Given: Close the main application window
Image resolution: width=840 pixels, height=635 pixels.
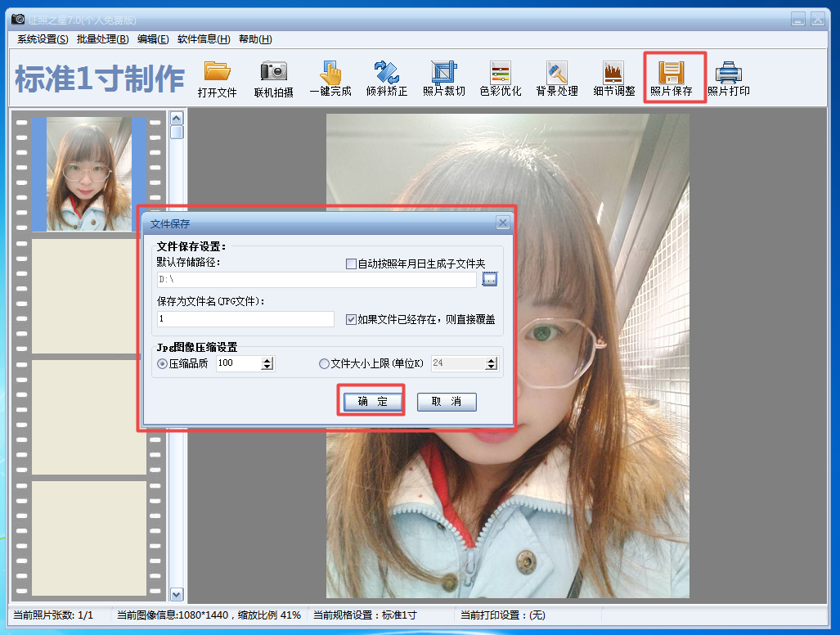Looking at the screenshot, I should tap(818, 20).
